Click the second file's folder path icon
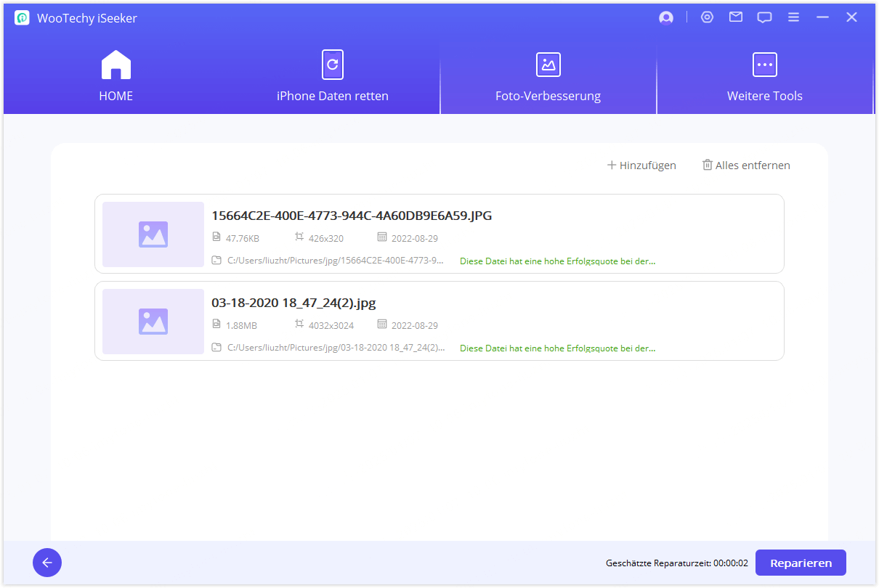The image size is (879, 588). (216, 348)
